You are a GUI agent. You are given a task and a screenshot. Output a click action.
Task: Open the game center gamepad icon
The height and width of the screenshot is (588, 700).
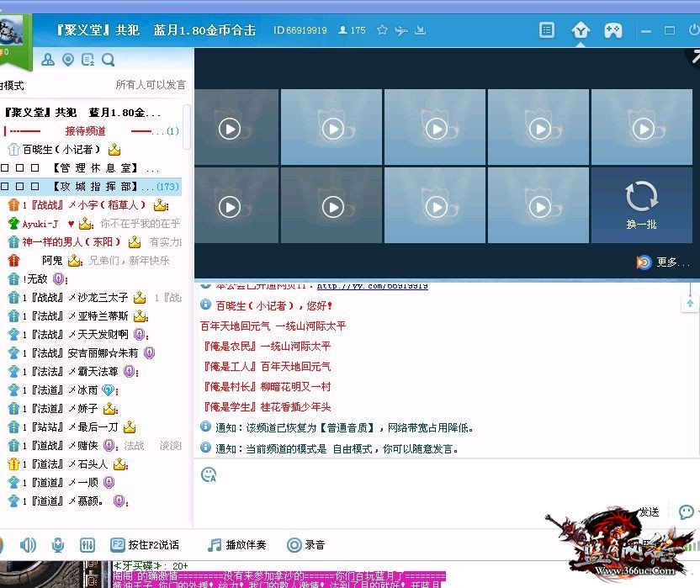613,30
